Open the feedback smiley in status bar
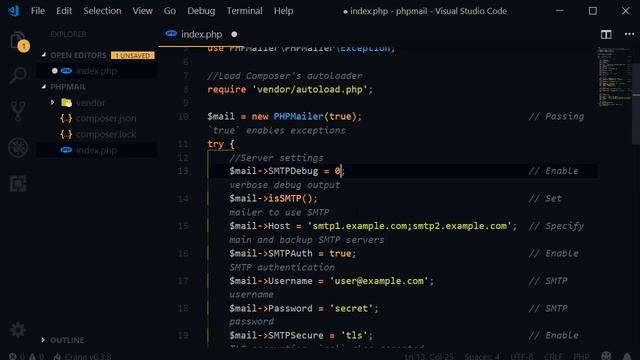The width and height of the screenshot is (640, 360). 607,356
